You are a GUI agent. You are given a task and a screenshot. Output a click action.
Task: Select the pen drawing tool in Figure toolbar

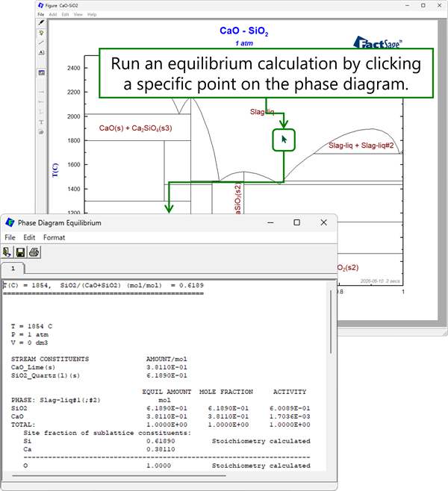click(41, 22)
